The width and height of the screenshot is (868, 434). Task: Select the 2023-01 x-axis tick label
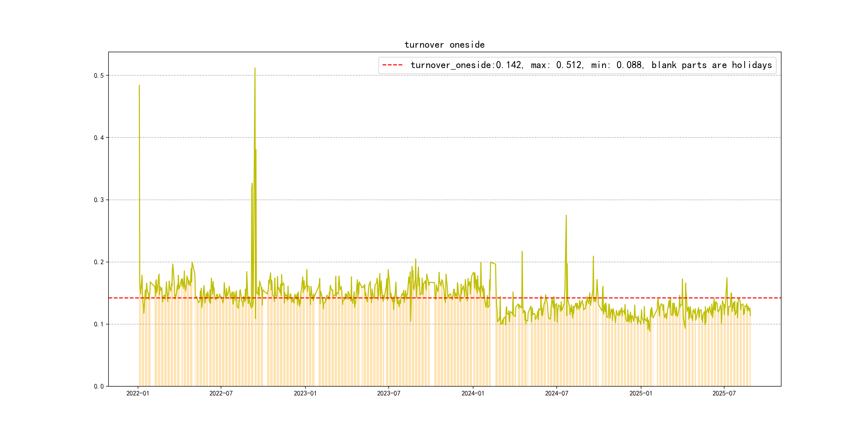[305, 393]
